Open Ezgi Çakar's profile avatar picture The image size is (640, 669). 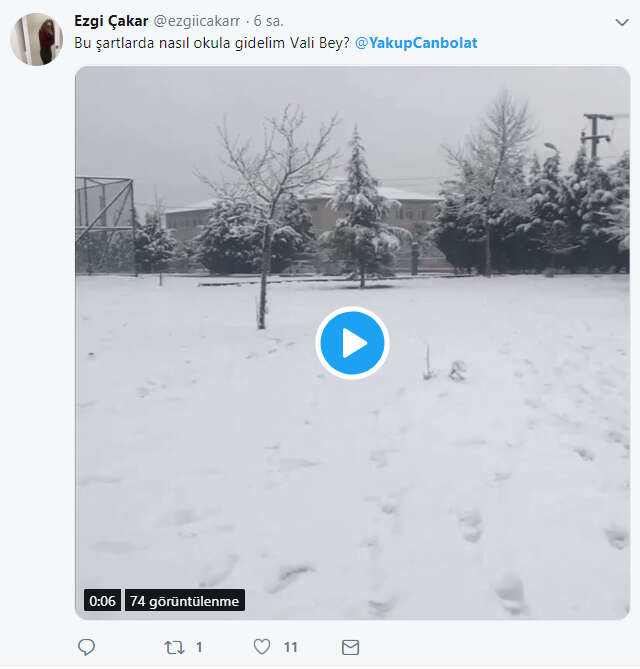click(37, 40)
